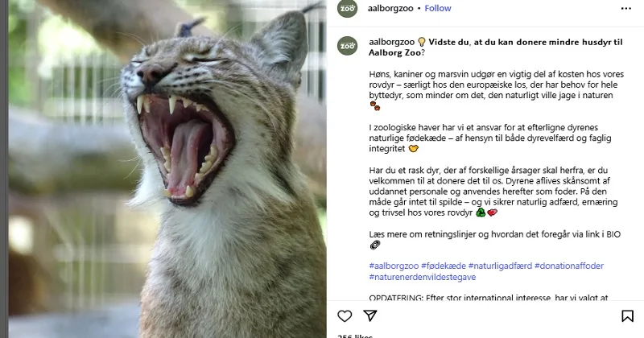
Task: Open the #naturenerdenvildestegave hashtag
Action: point(422,277)
